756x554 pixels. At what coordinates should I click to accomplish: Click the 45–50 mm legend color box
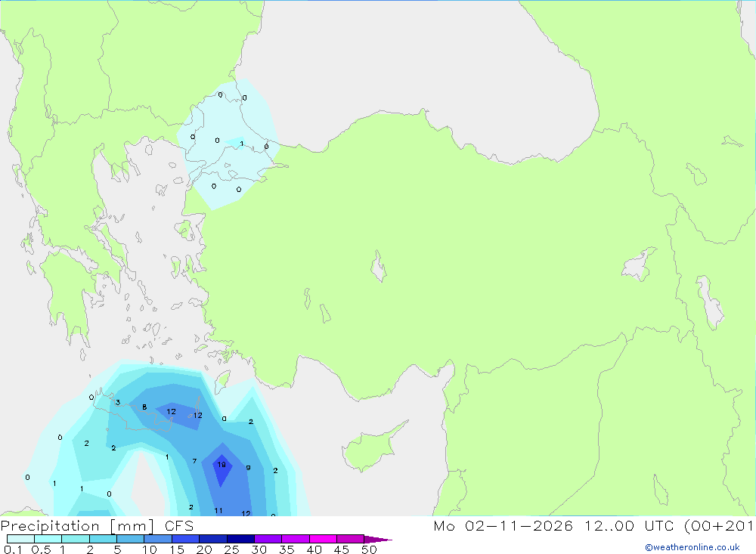click(x=350, y=539)
